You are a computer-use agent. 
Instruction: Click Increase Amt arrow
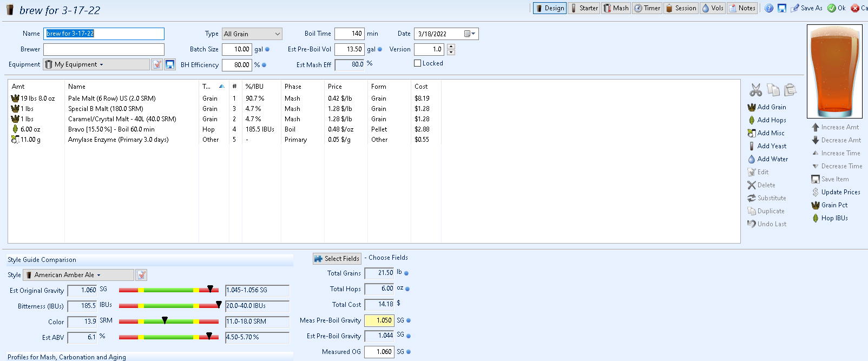835,127
